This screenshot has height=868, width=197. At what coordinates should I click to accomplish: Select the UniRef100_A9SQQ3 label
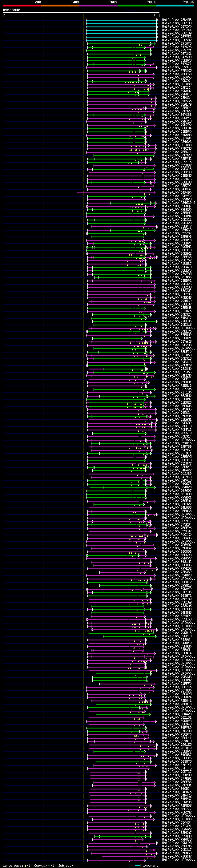point(177,836)
